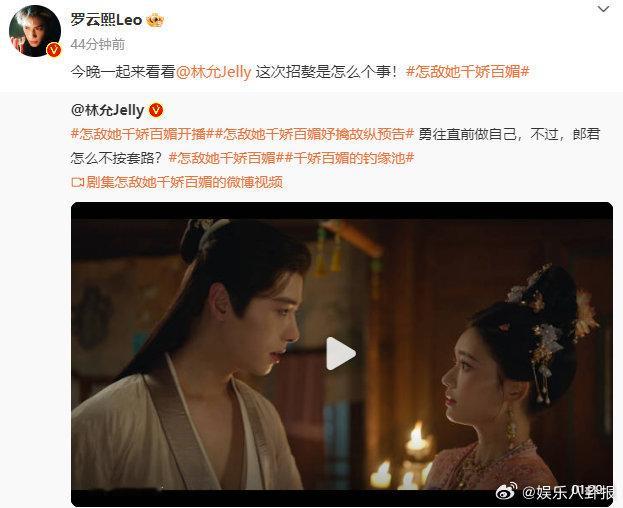Open hashtag #怎敌她千娇百媚# in the repost
Screen dimensions: 623x508
click(227, 158)
